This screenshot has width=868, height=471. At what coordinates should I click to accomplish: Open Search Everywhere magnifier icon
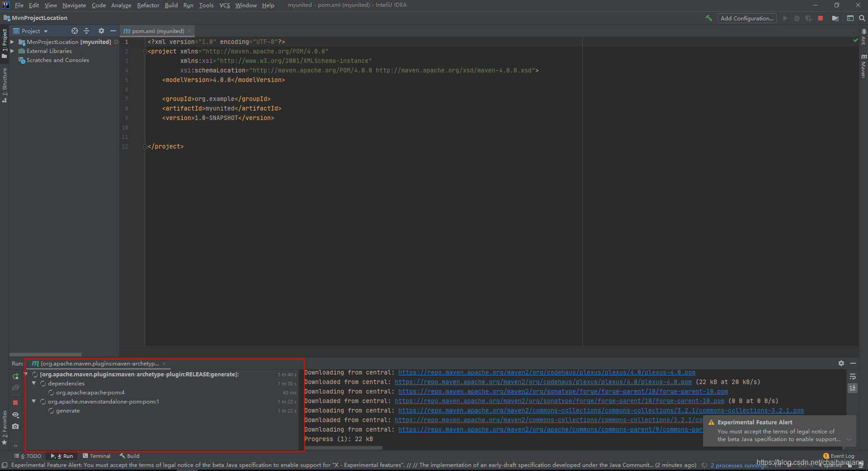(x=862, y=18)
